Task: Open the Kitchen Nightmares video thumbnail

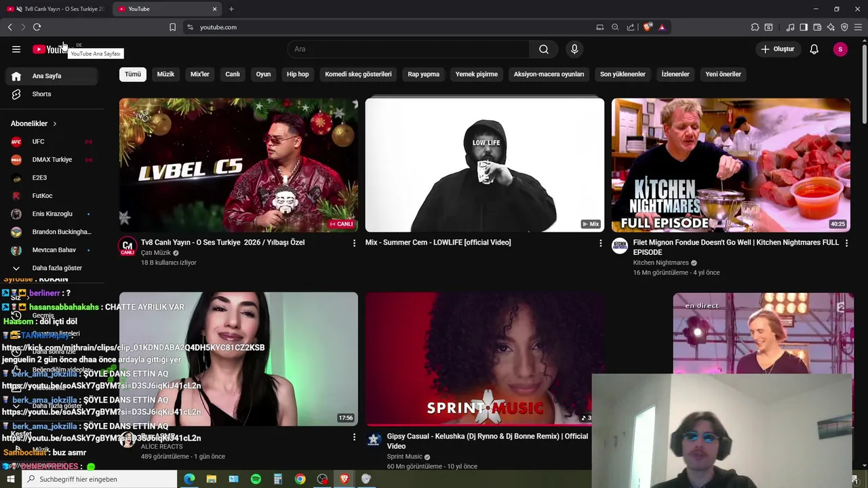Action: (731, 165)
